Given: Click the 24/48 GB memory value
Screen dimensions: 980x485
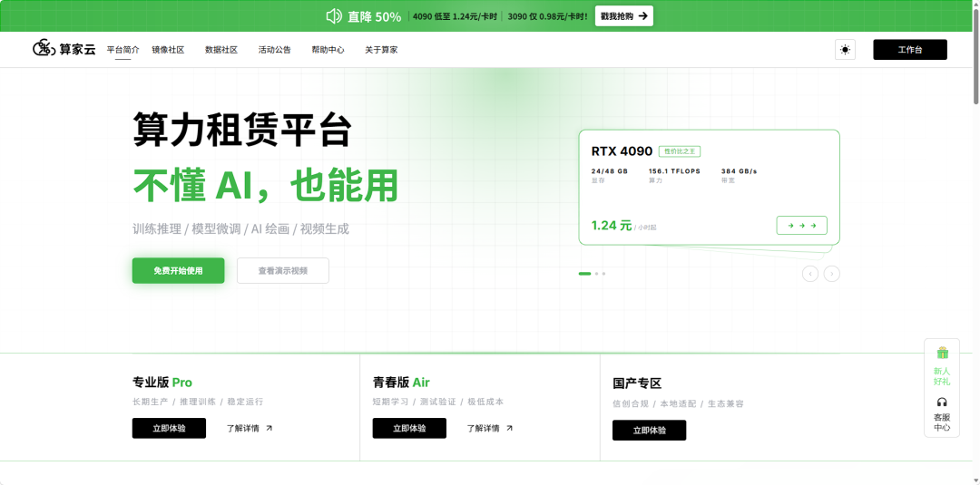Looking at the screenshot, I should tap(610, 171).
